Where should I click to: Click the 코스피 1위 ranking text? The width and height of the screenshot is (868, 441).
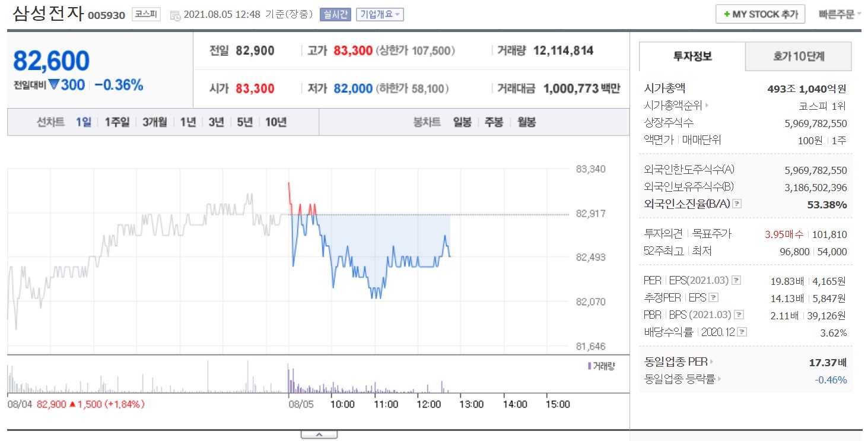point(822,106)
